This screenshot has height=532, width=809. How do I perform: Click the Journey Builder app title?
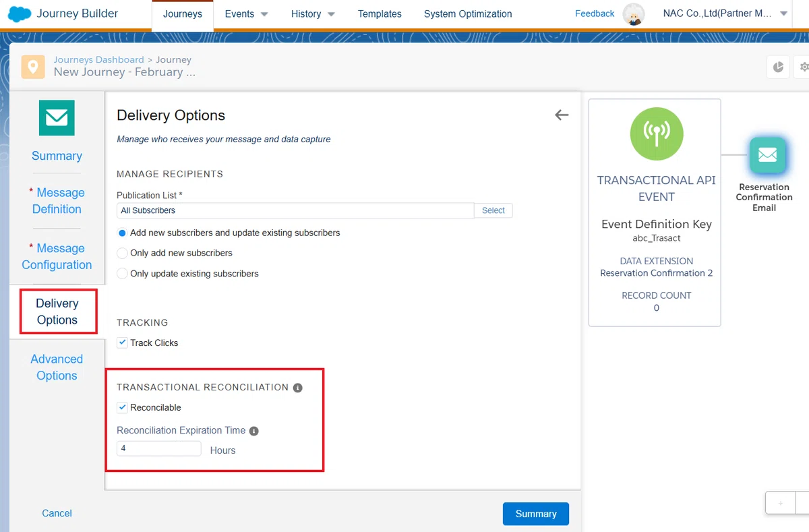(x=78, y=13)
